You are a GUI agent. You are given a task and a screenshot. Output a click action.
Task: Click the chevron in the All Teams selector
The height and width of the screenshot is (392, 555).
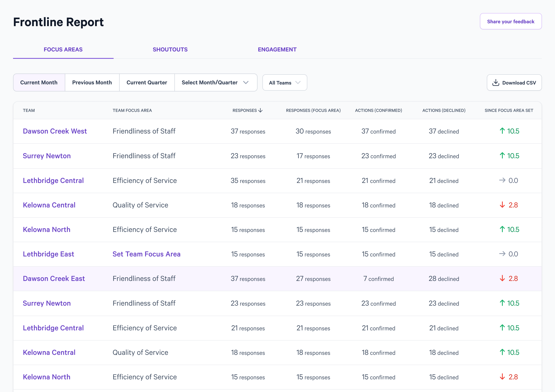click(298, 82)
